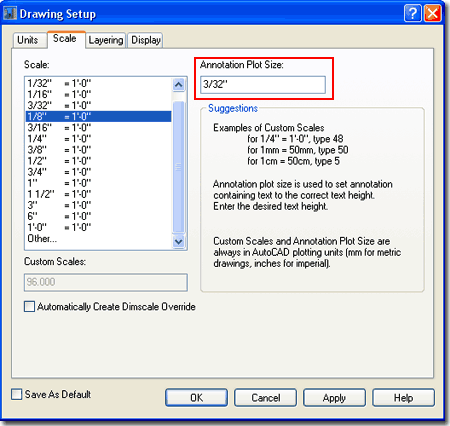Switch to the Units tab
The width and height of the screenshot is (450, 426).
(x=28, y=40)
